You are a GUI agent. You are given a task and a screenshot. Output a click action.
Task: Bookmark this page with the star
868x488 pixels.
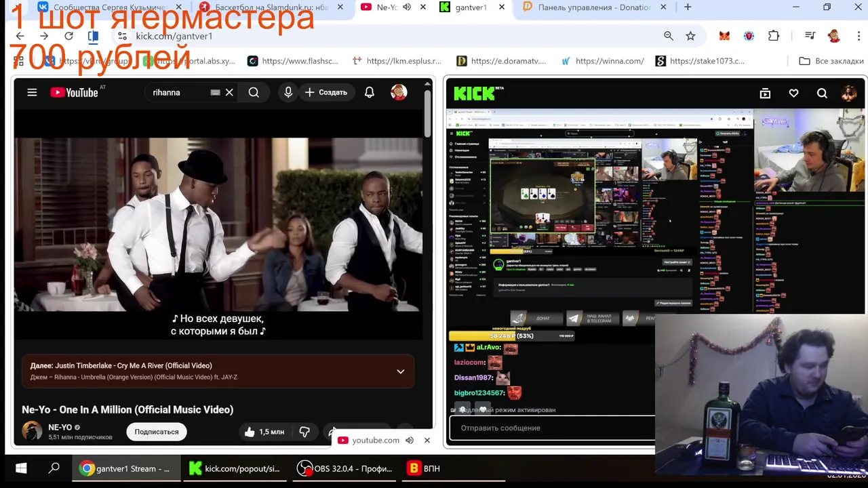click(690, 36)
